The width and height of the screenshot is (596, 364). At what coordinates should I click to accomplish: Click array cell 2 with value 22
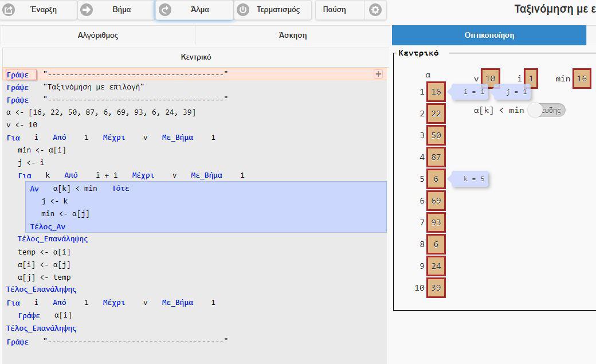click(x=436, y=113)
